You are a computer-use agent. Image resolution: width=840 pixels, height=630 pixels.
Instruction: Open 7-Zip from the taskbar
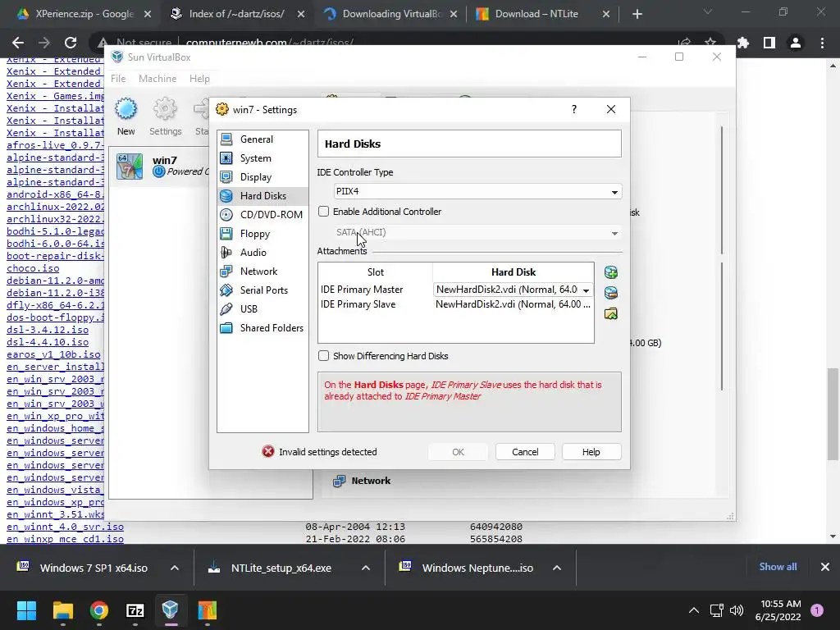135,610
